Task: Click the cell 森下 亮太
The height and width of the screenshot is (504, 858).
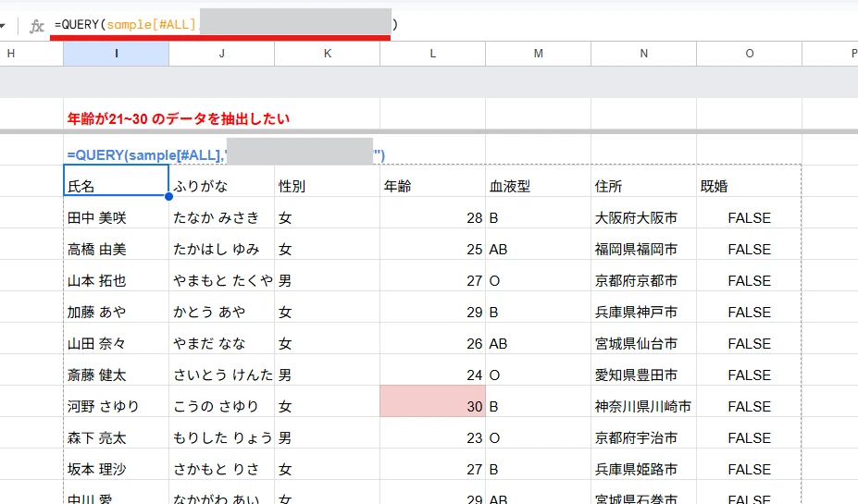Action: pyautogui.click(x=116, y=433)
